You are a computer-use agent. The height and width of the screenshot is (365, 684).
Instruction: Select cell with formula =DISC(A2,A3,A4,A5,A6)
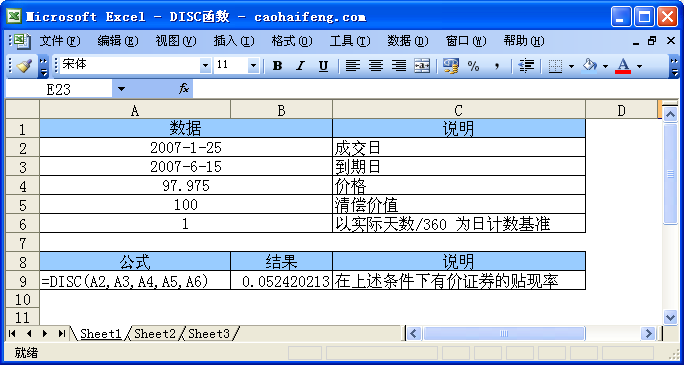tap(135, 281)
